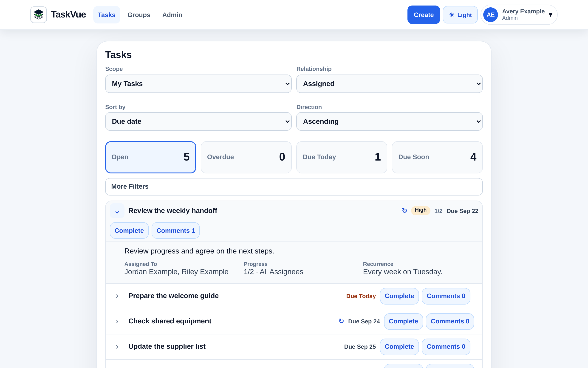The height and width of the screenshot is (368, 588).
Task: Click the 1/2 · All Assignees progress text
Action: coord(273,272)
